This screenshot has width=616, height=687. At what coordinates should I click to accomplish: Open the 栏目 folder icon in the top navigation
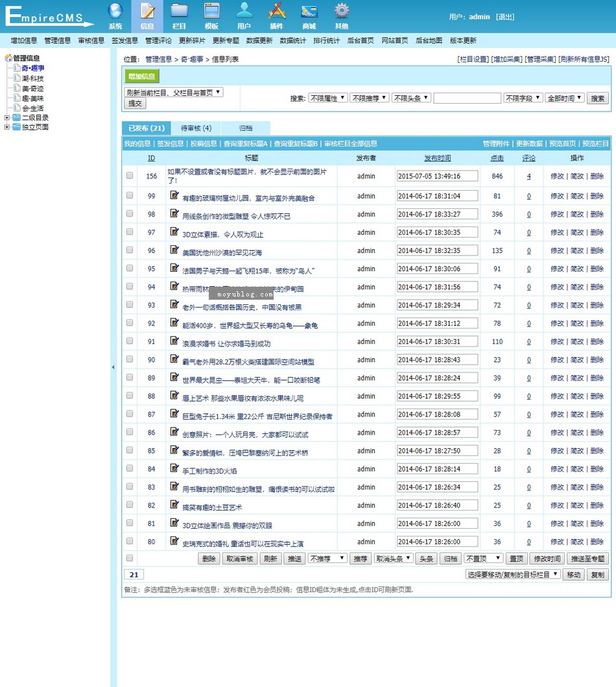(x=179, y=11)
